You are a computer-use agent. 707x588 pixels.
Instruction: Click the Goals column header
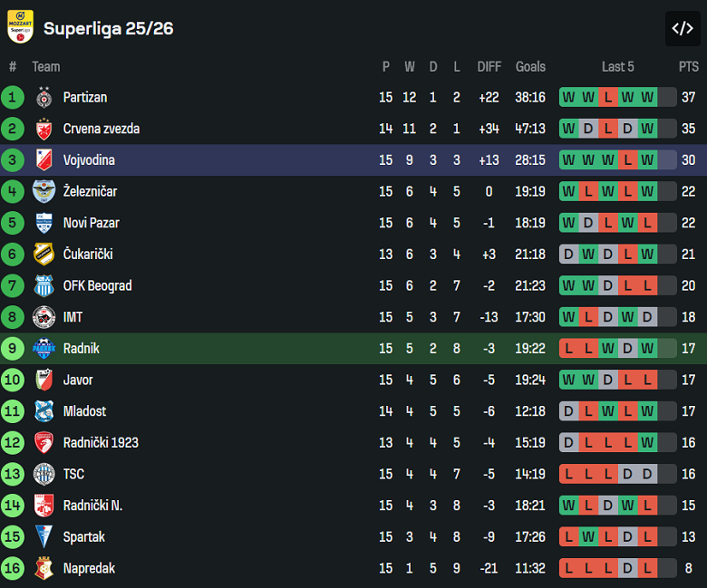tap(530, 66)
